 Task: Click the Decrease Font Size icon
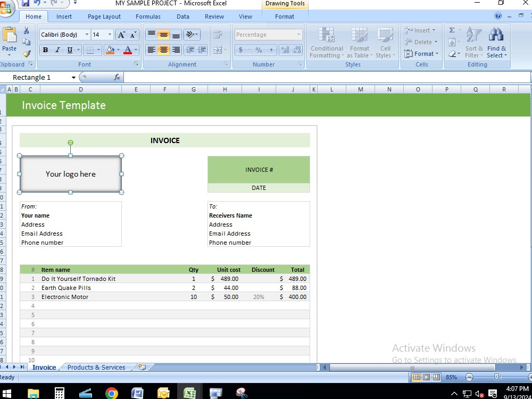(x=132, y=35)
